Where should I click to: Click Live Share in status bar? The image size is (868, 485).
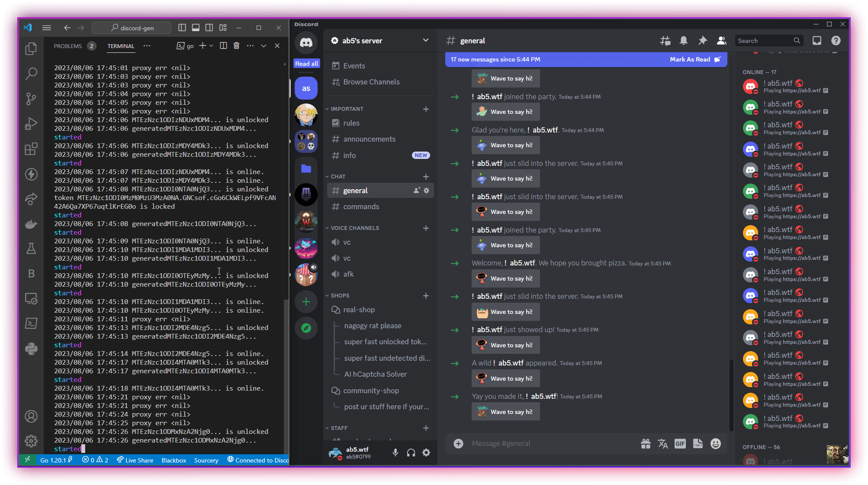tap(135, 460)
